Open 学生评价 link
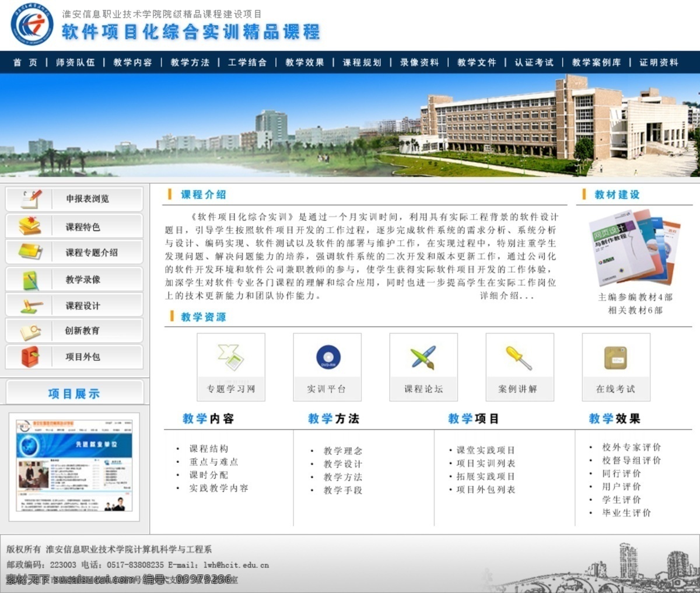The image size is (700, 593). (x=622, y=500)
